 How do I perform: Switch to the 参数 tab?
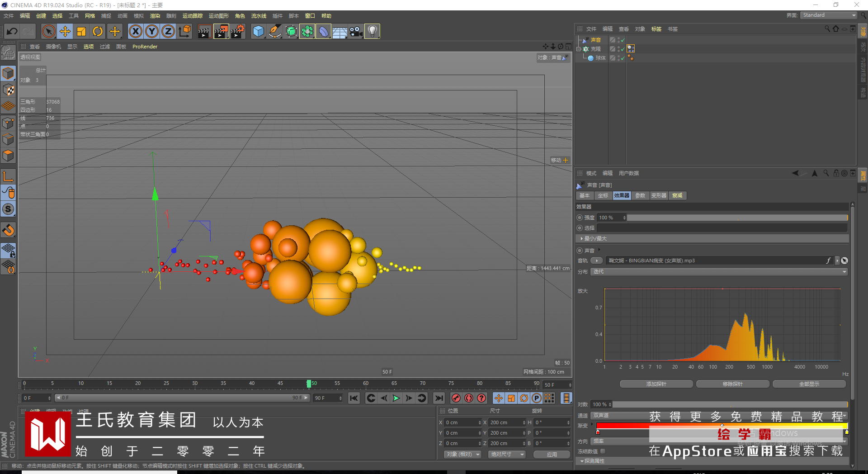point(640,195)
